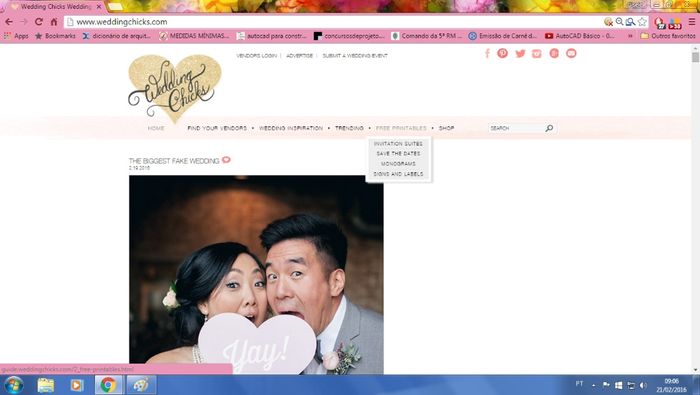This screenshot has height=395, width=700.
Task: Open the 'MEDIDAS MÍNIMAS' bookmark
Action: pos(195,36)
